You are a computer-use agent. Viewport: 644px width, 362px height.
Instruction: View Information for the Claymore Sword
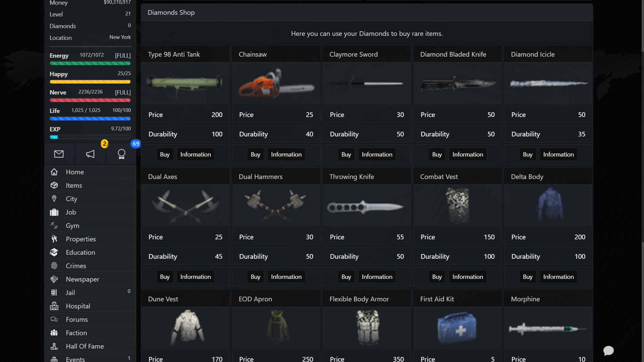(377, 154)
